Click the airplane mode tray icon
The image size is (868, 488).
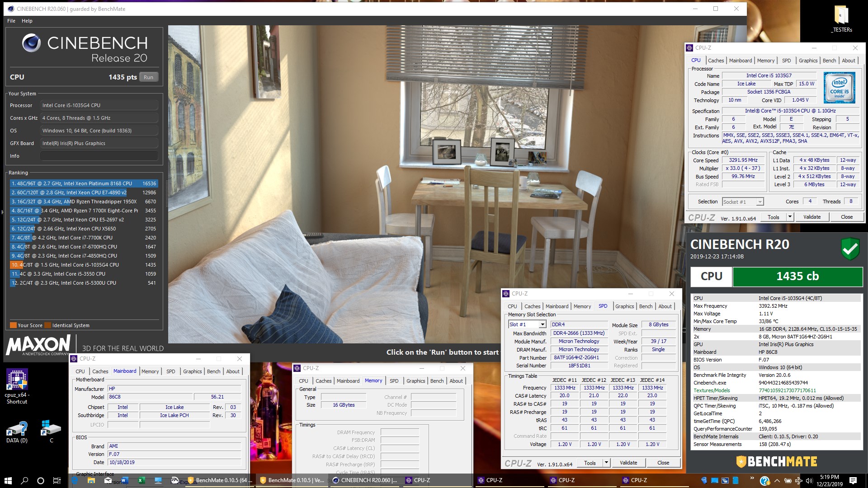[798, 480]
